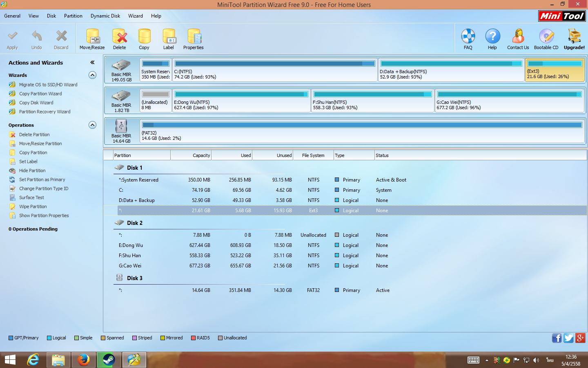Select the F:Shu Han row in list

click(345, 256)
